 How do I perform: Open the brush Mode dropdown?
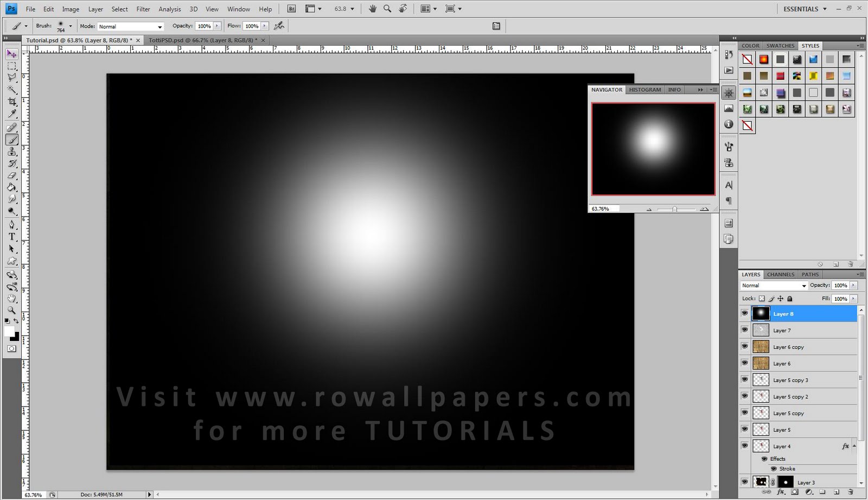[x=131, y=26]
